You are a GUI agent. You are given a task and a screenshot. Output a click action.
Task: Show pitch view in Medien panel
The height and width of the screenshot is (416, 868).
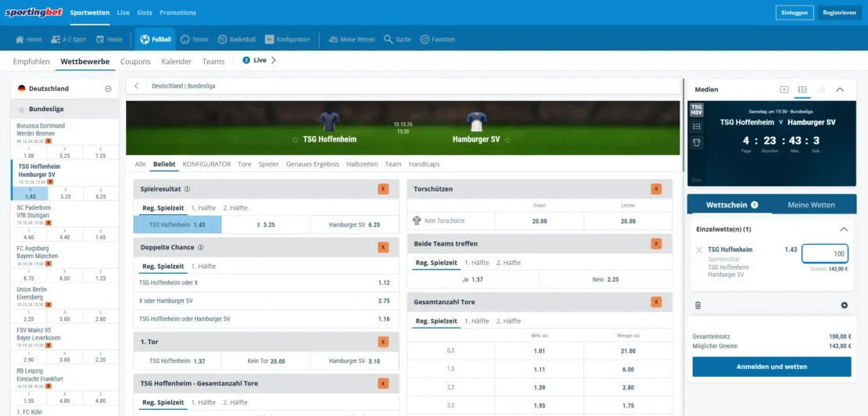pyautogui.click(x=802, y=90)
